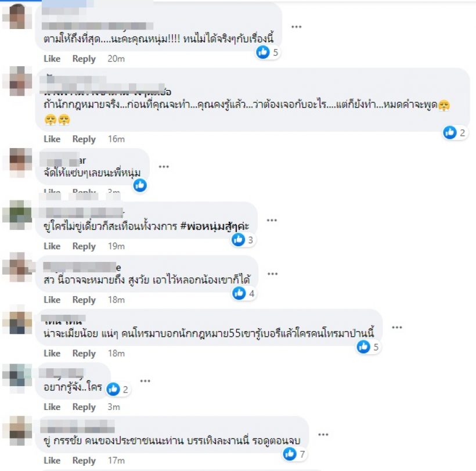This screenshot has height=471, width=476.
Task: Open the first commenter's profile picture
Action: pyautogui.click(x=17, y=16)
